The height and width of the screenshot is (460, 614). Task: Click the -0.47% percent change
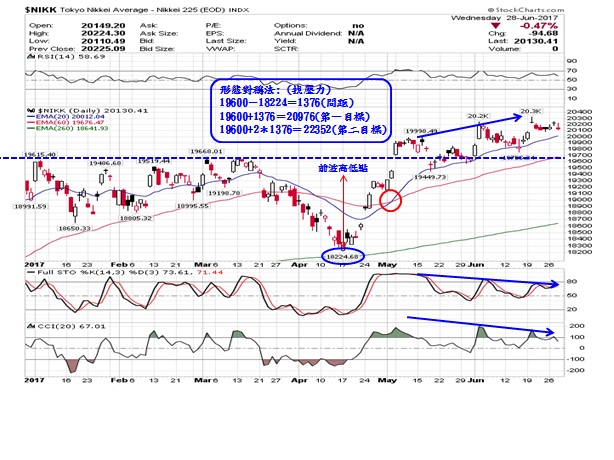click(x=538, y=25)
